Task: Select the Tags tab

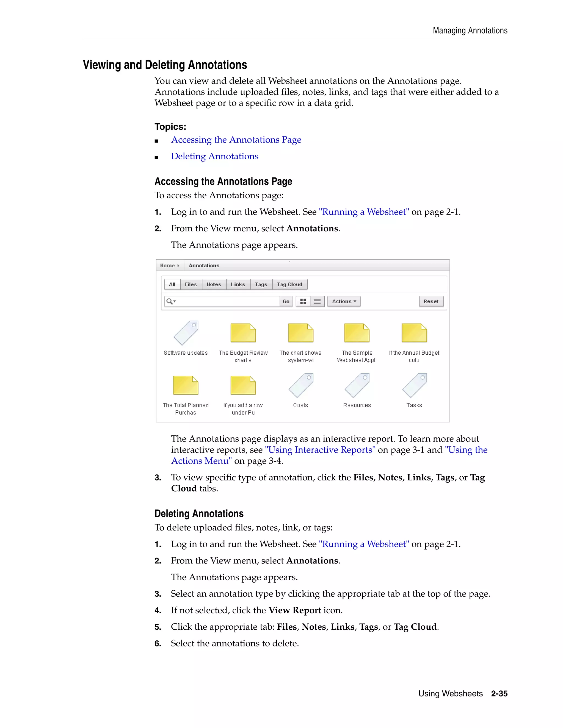Action: pos(261,284)
